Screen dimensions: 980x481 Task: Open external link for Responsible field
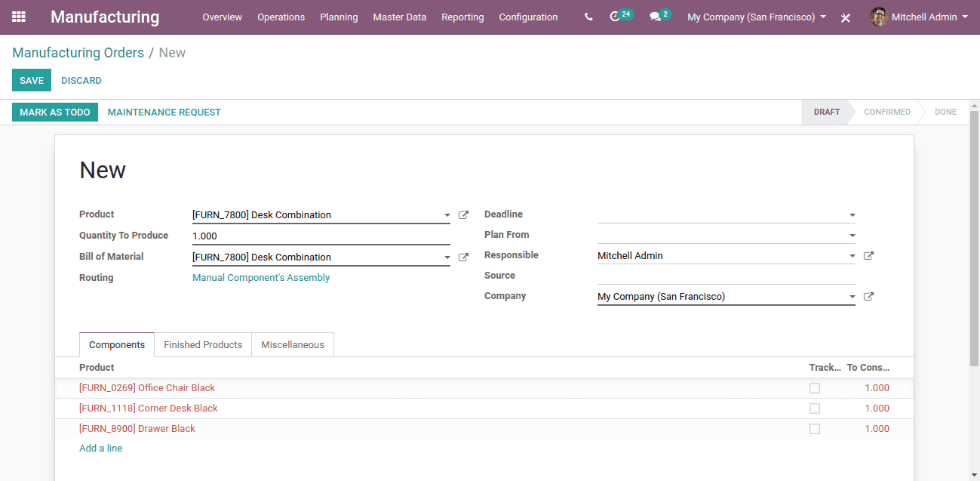868,256
